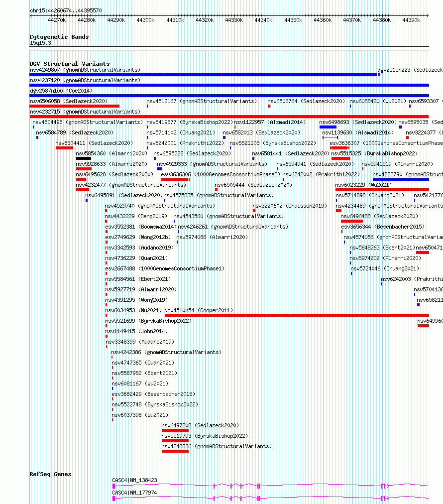Open nsv1122957 (Alsmadi2014) variant
This screenshot has width=443, height=504.
[x=270, y=122]
